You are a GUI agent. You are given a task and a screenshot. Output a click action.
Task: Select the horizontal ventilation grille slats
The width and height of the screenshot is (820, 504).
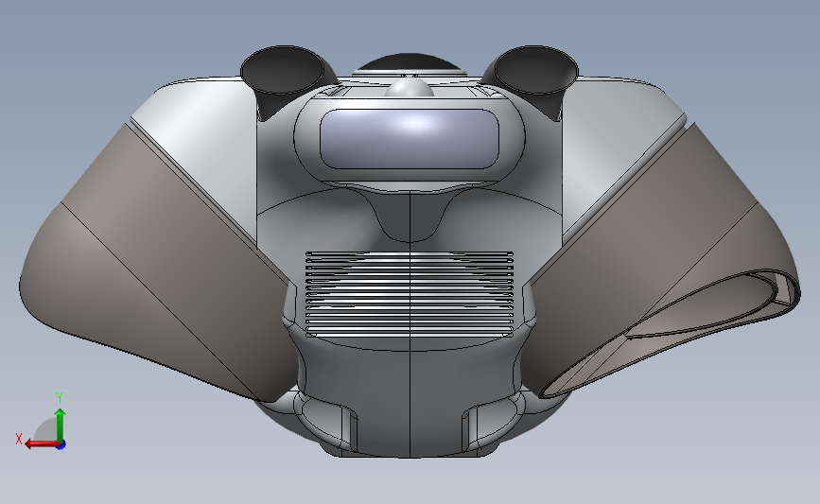[x=410, y=294]
